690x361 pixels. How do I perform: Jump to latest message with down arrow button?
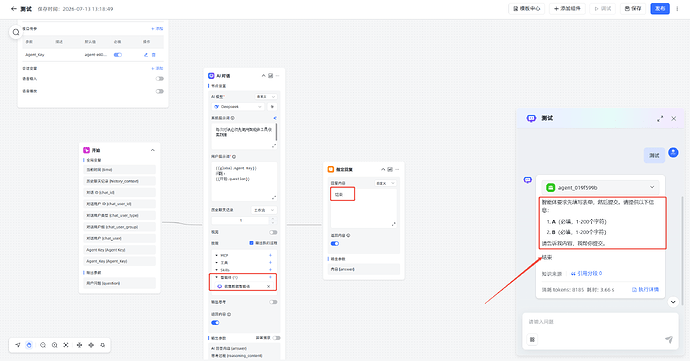tap(673, 302)
